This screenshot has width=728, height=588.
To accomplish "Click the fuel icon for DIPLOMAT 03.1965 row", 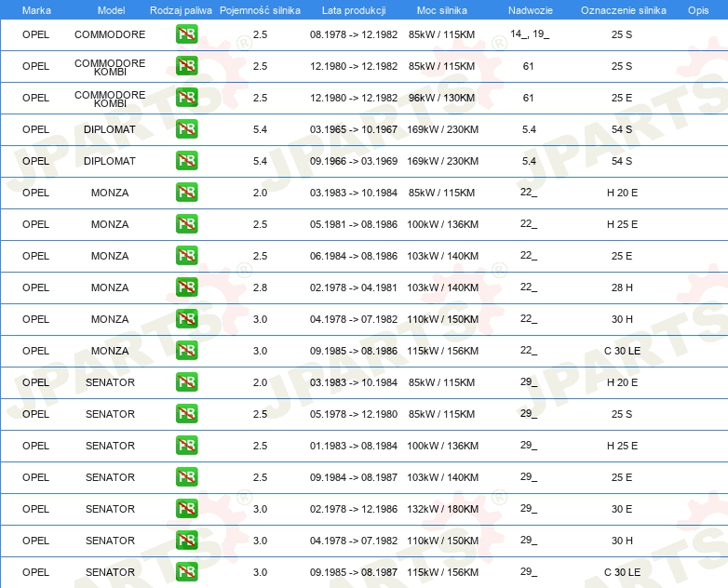I will point(186,128).
